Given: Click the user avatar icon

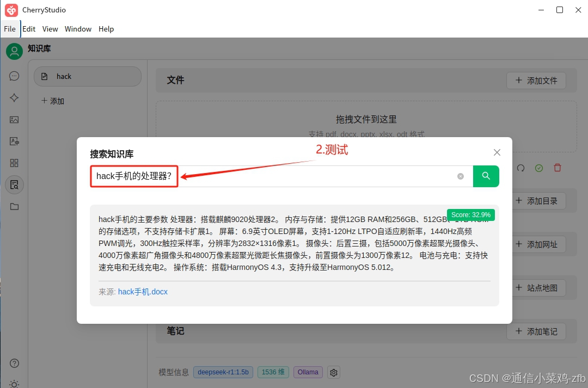Looking at the screenshot, I should (14, 51).
